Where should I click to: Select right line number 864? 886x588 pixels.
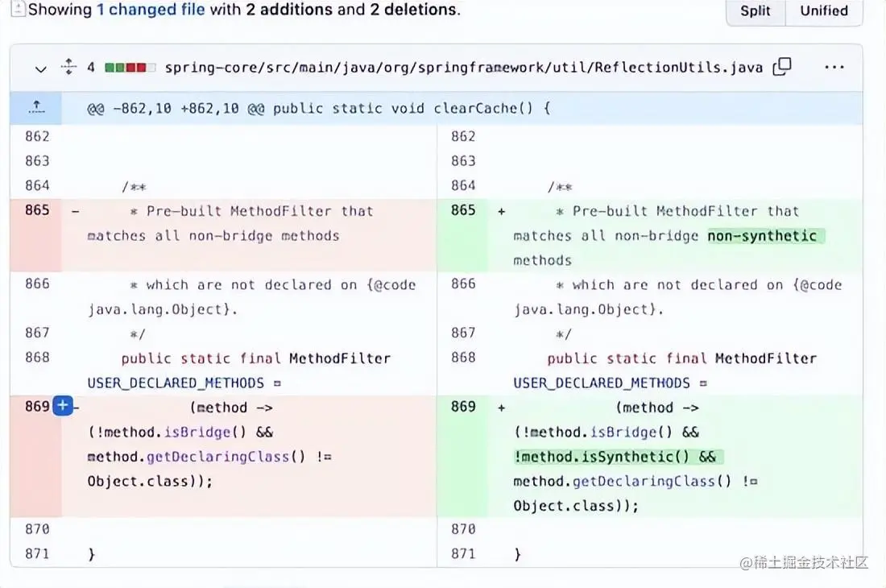[463, 185]
